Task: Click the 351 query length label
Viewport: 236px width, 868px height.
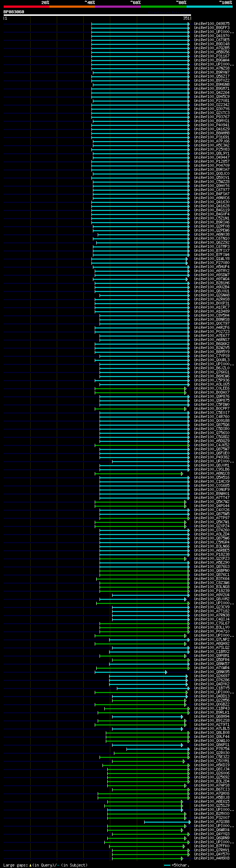Action: coord(186,18)
